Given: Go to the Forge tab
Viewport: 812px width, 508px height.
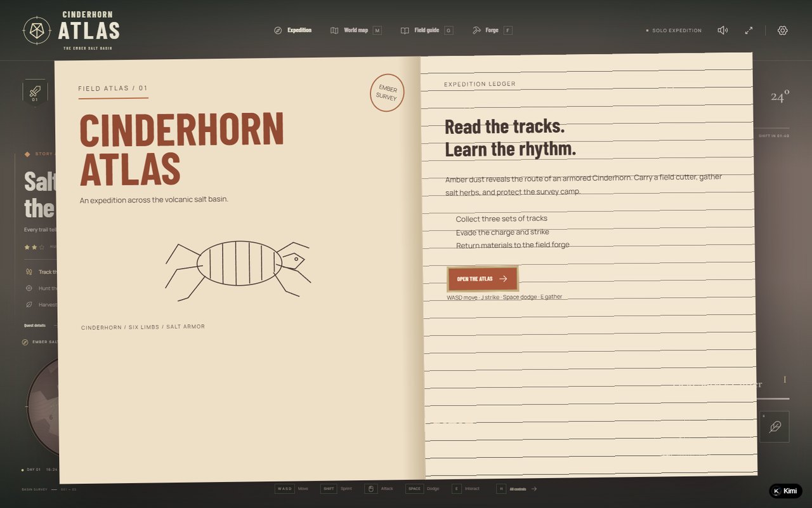Looking at the screenshot, I should click(492, 30).
